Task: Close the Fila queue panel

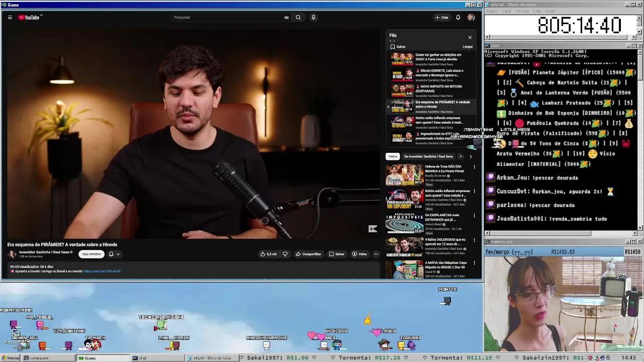Action: pyautogui.click(x=470, y=37)
